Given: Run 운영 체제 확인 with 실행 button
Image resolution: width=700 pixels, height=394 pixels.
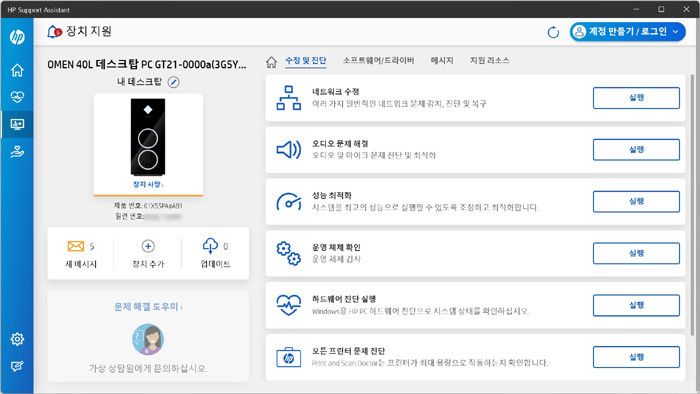Looking at the screenshot, I should (636, 253).
